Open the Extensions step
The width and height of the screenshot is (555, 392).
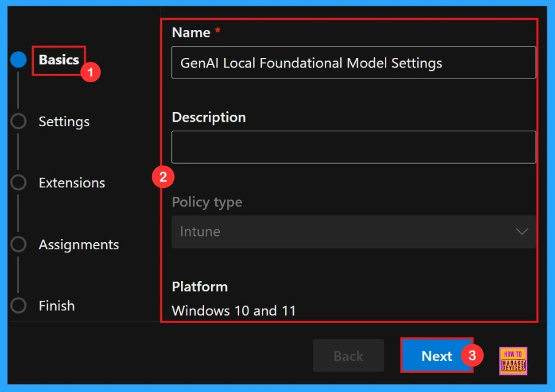click(x=72, y=183)
